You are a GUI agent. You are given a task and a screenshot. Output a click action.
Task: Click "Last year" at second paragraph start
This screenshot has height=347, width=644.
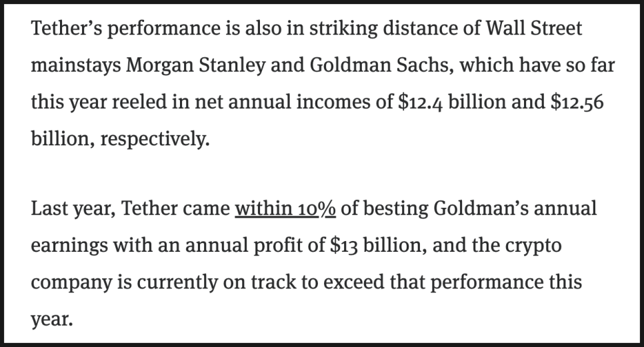[x=65, y=208]
